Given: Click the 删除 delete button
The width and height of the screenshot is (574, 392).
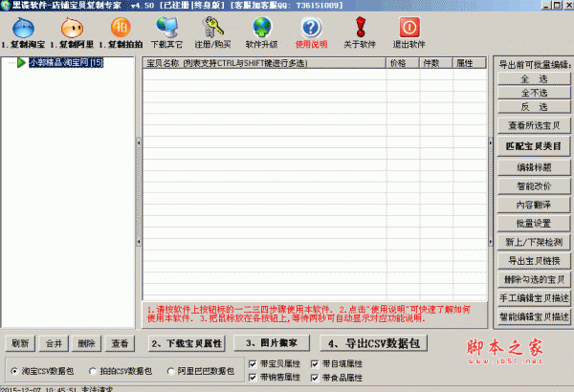Looking at the screenshot, I should 86,343.
